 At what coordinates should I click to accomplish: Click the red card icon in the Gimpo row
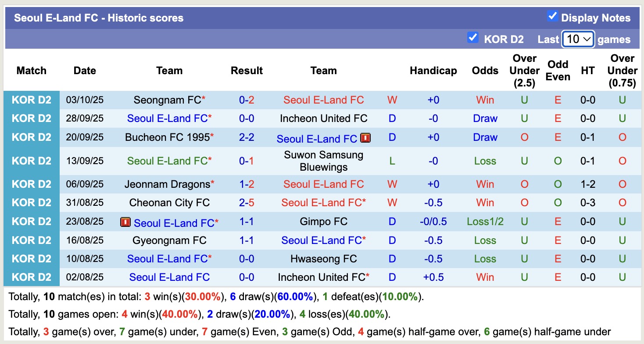(x=125, y=222)
